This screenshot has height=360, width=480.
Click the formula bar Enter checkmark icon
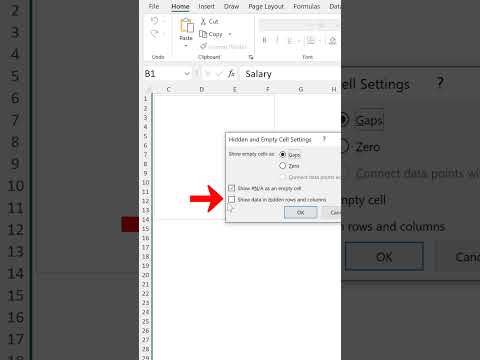pyautogui.click(x=219, y=74)
